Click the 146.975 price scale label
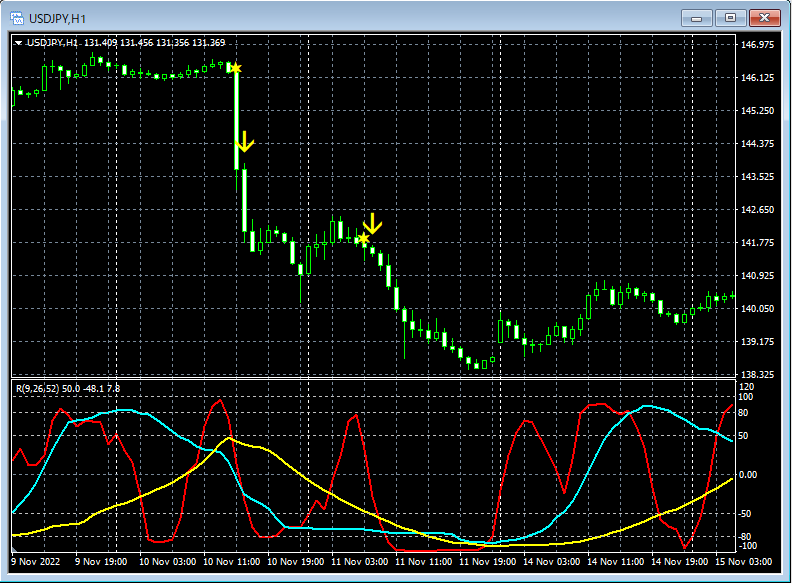The height and width of the screenshot is (583, 793). [x=756, y=45]
